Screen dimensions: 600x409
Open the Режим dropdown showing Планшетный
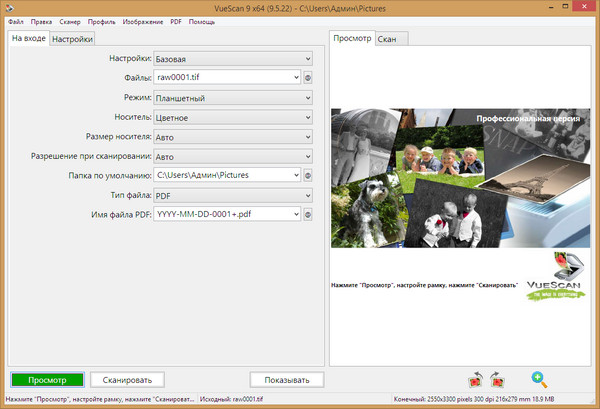(x=233, y=98)
